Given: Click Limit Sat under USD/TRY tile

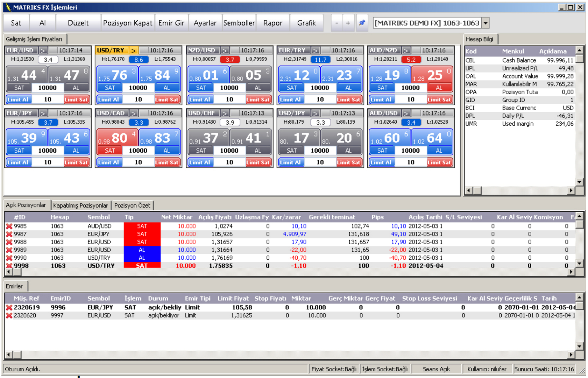Looking at the screenshot, I should (x=167, y=100).
